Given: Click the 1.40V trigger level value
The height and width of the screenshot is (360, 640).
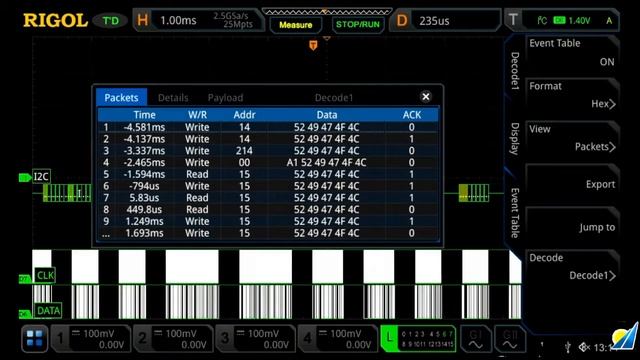Looking at the screenshot, I should click(x=579, y=20).
